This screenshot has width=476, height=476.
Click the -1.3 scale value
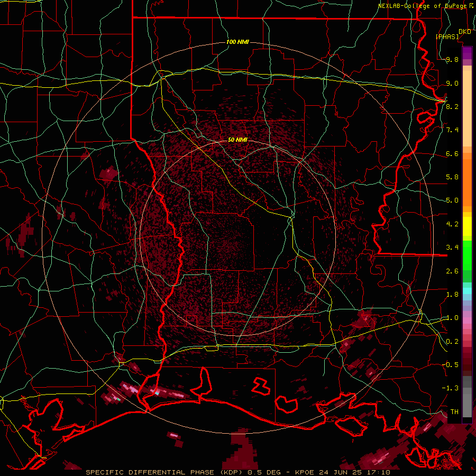[x=450, y=388]
